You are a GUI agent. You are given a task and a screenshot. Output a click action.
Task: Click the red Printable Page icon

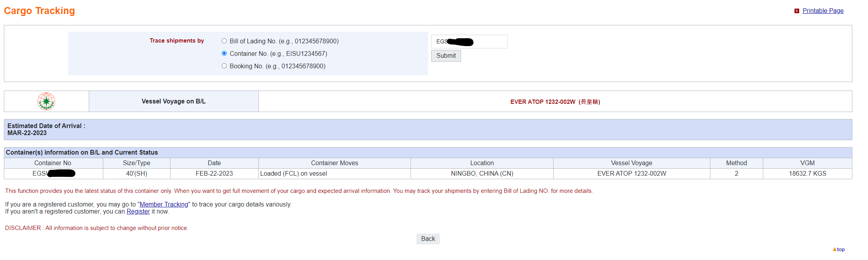796,11
